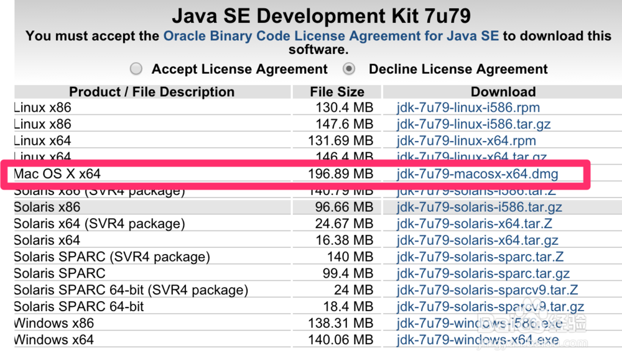Click the Download column header
622x364 pixels.
coord(503,92)
